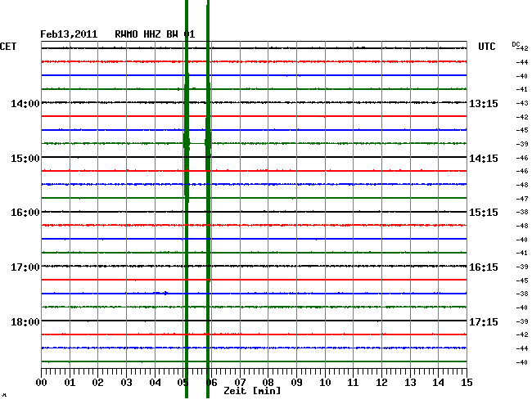Screen dimensions: 532x404
Task: Click the DC value -46 beside 14:15
Action: pyautogui.click(x=522, y=158)
